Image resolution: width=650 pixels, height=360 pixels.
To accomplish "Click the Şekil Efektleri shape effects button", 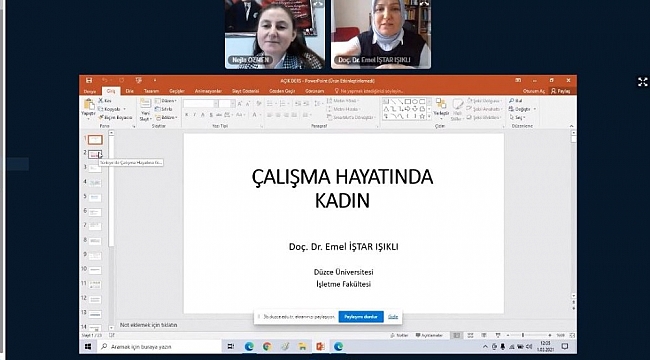I will (x=485, y=118).
